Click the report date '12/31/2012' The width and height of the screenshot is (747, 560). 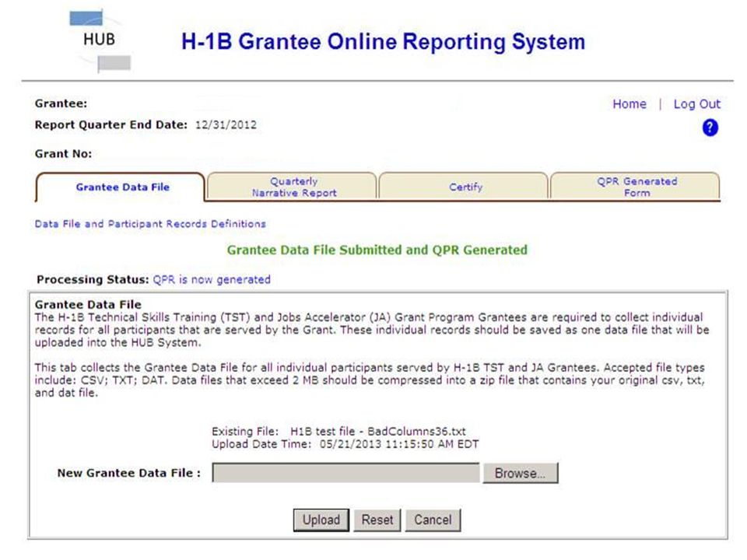pyautogui.click(x=226, y=124)
